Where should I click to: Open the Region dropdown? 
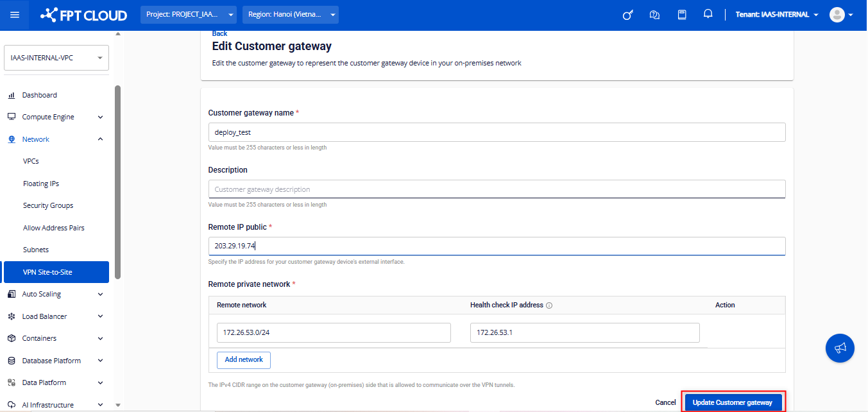tap(290, 15)
